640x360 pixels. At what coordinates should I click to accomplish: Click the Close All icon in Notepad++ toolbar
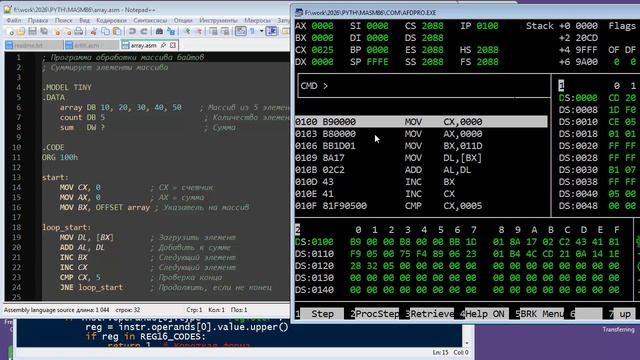[x=68, y=31]
